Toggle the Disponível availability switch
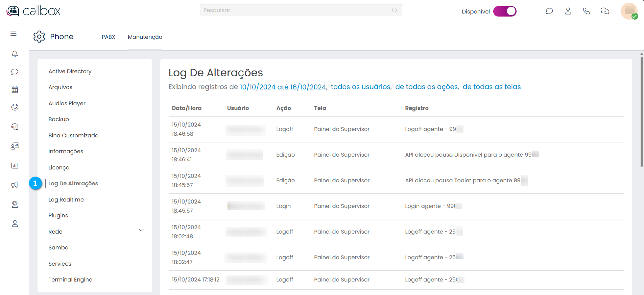 coord(505,11)
